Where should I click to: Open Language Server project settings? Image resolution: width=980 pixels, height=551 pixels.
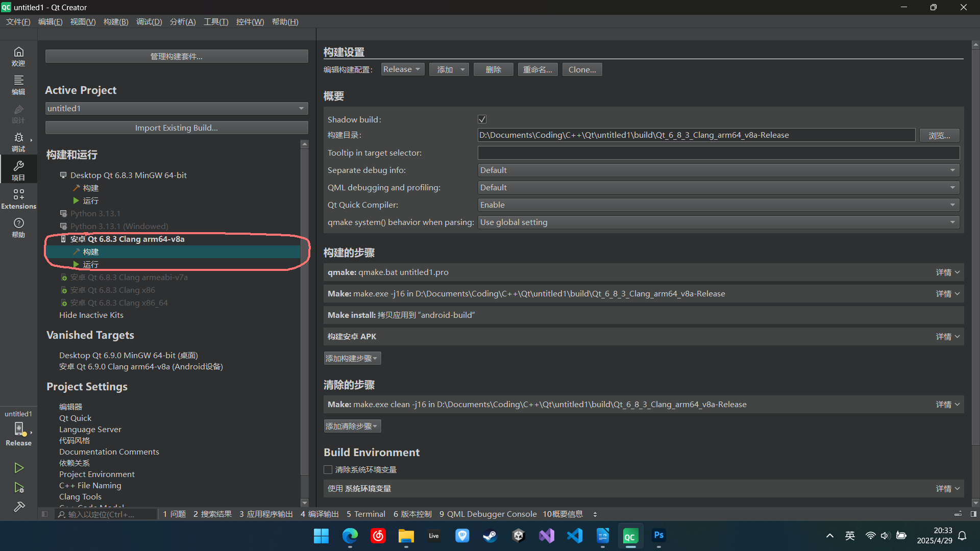(x=90, y=430)
